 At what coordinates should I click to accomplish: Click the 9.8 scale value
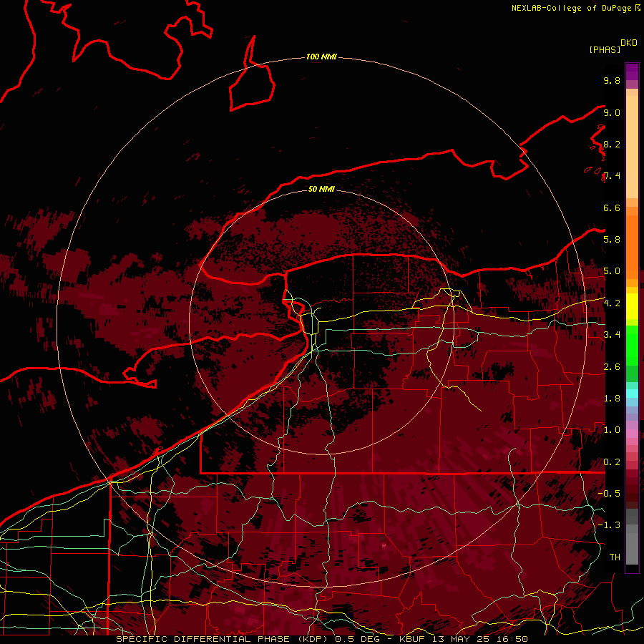coord(612,80)
